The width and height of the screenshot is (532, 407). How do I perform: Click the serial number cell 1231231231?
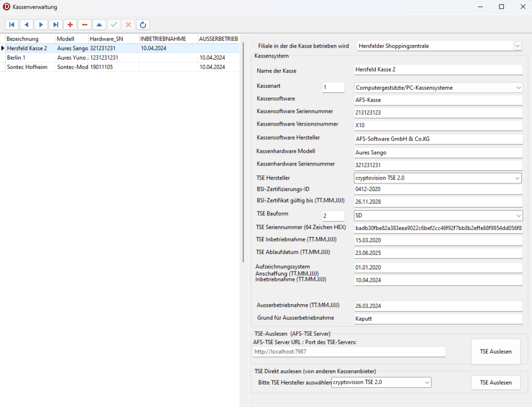point(114,58)
